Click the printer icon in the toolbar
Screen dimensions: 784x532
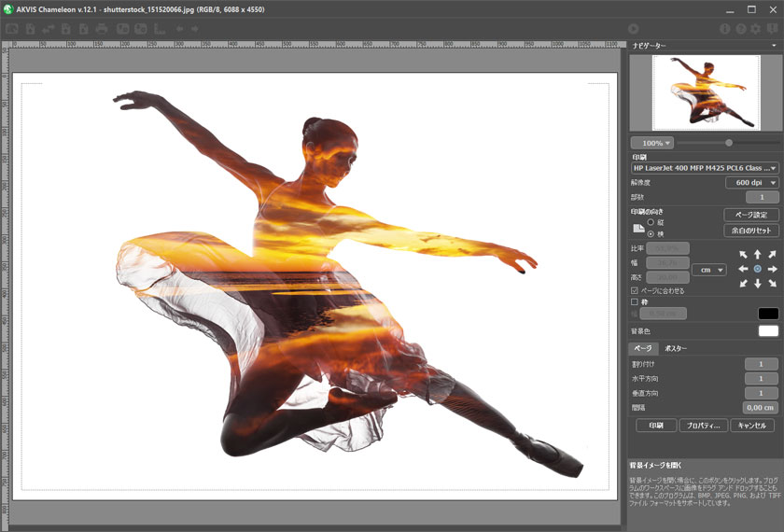pyautogui.click(x=102, y=29)
